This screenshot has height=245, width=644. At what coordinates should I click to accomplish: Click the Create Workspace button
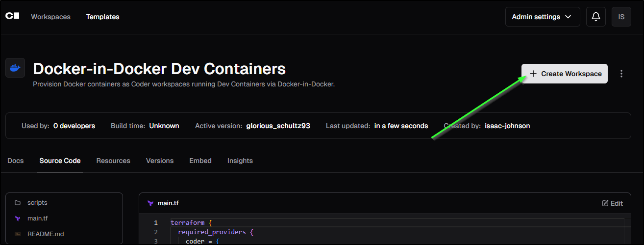coord(565,74)
